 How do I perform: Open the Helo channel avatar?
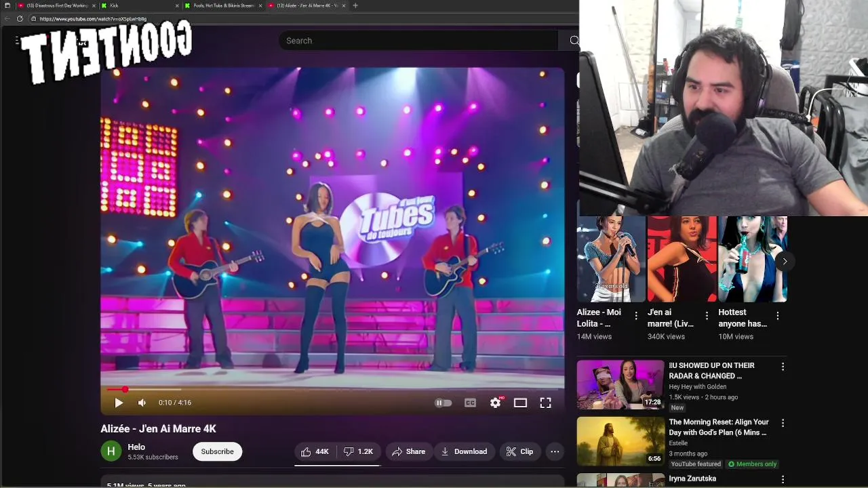pos(111,451)
